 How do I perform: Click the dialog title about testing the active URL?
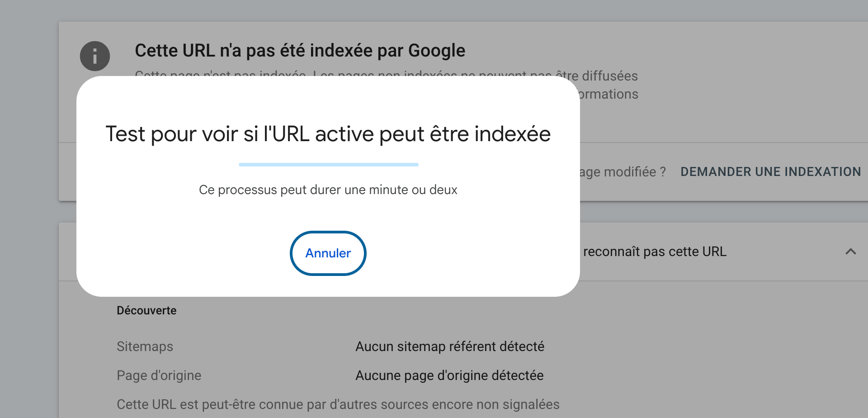point(328,134)
